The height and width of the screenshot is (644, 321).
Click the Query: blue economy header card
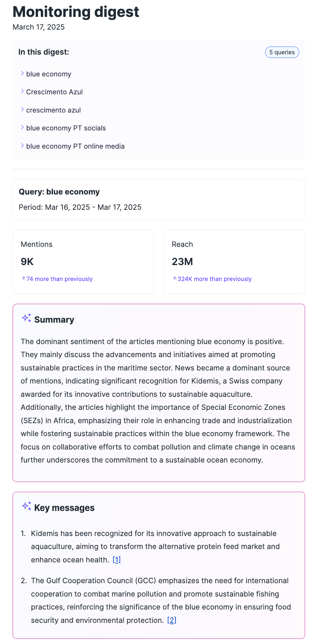pos(159,199)
